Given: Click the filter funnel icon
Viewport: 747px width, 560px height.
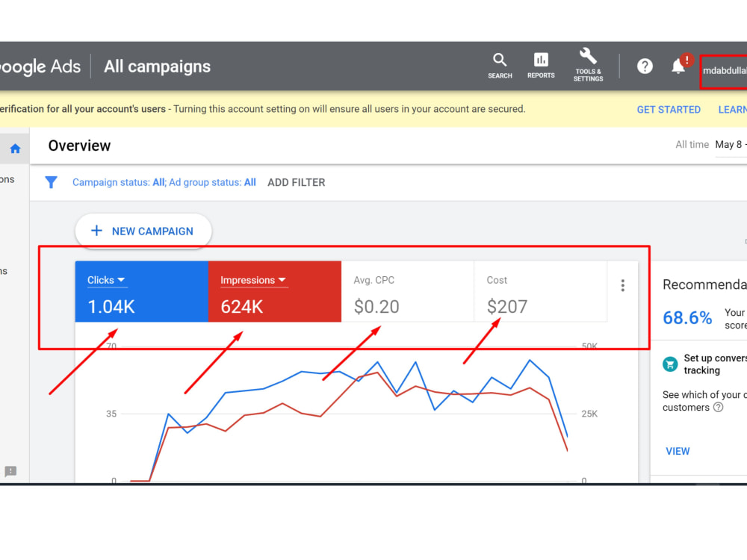Looking at the screenshot, I should [51, 182].
